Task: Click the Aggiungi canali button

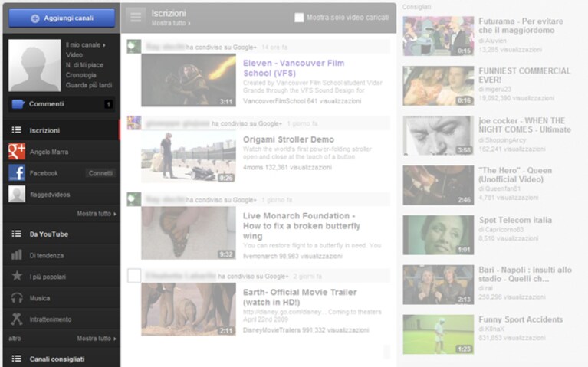Action: coord(62,18)
